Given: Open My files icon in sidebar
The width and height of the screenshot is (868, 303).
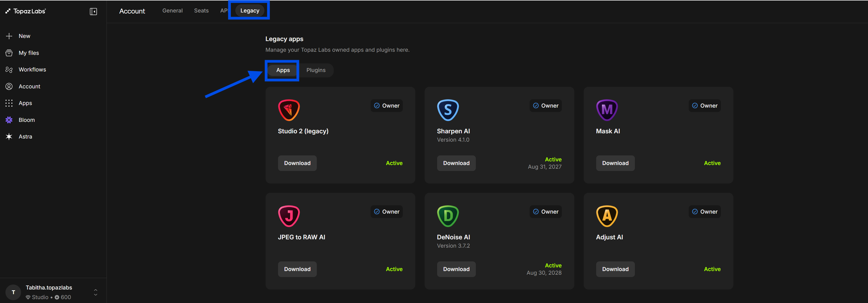Looking at the screenshot, I should 9,53.
